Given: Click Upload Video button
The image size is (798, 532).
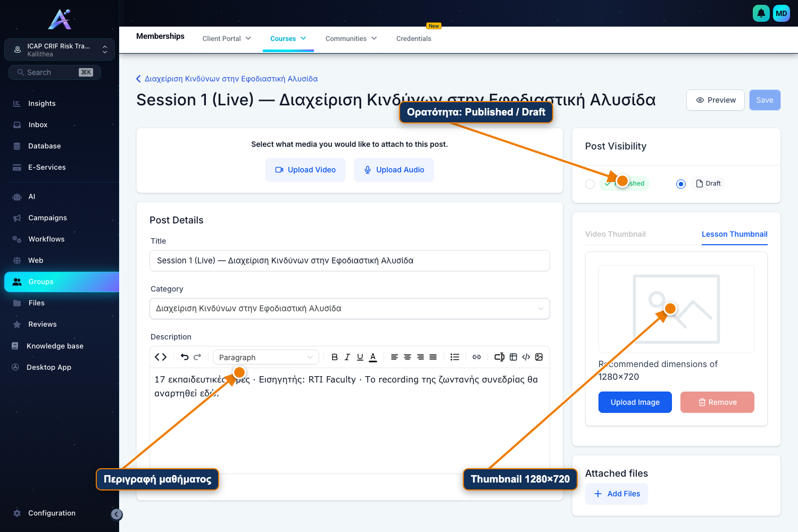Looking at the screenshot, I should pos(305,170).
